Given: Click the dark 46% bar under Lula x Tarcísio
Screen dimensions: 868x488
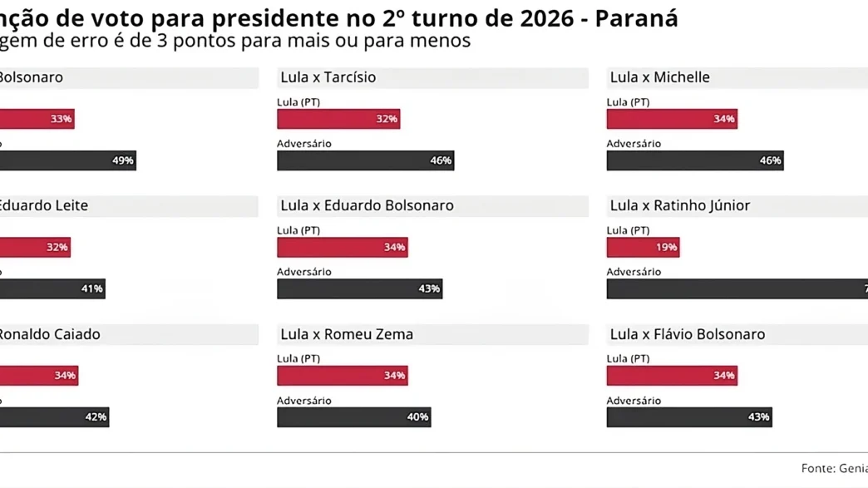Looking at the screenshot, I should pos(365,160).
